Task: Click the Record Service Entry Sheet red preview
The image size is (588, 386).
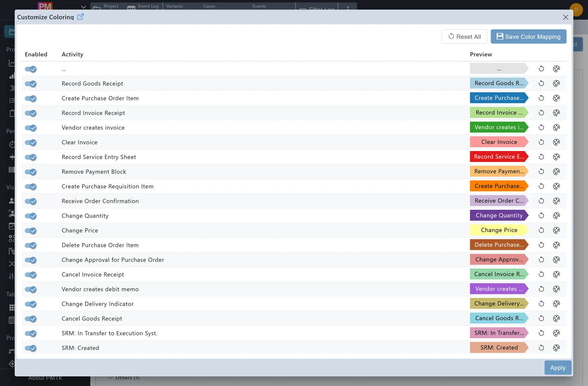Action: point(499,157)
